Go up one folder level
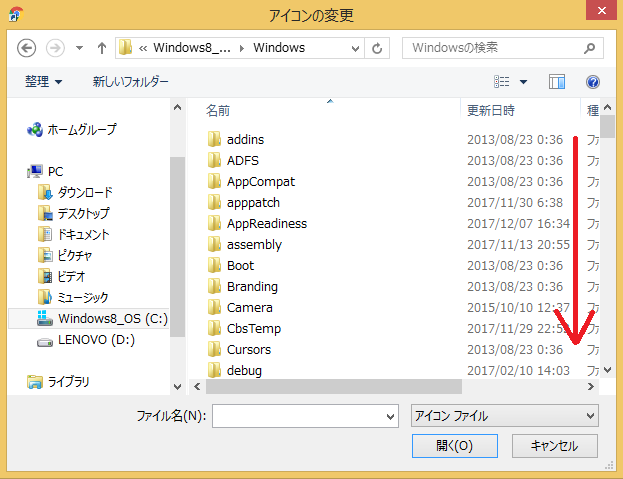This screenshot has width=623, height=479. coord(102,48)
